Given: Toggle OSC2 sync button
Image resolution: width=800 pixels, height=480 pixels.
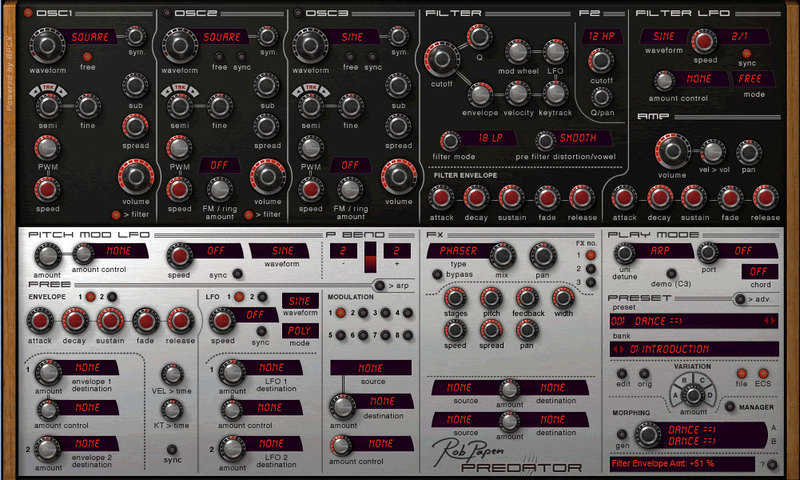Looking at the screenshot, I should (241, 57).
